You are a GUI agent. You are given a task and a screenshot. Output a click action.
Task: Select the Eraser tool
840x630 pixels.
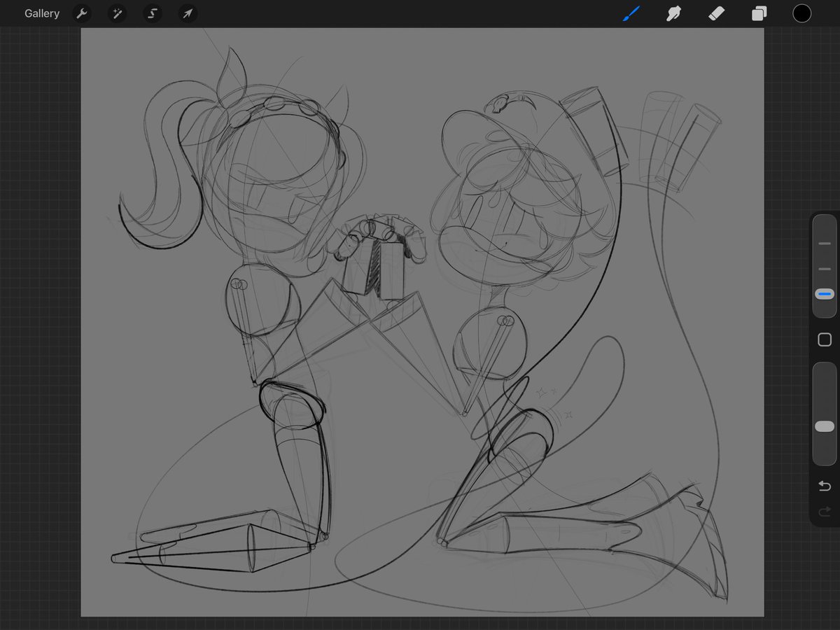pos(716,13)
